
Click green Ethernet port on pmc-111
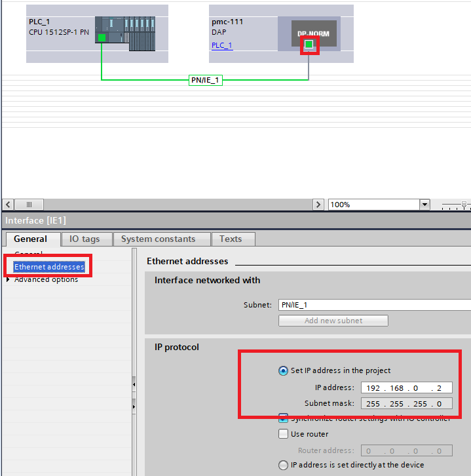(x=309, y=45)
